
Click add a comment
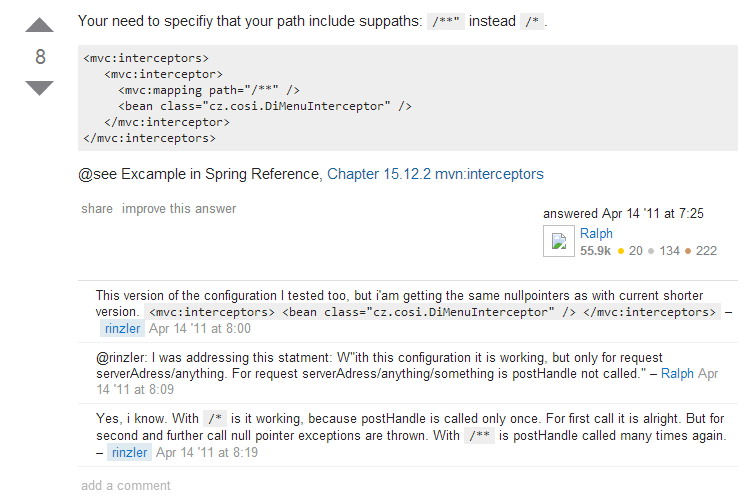pyautogui.click(x=125, y=486)
